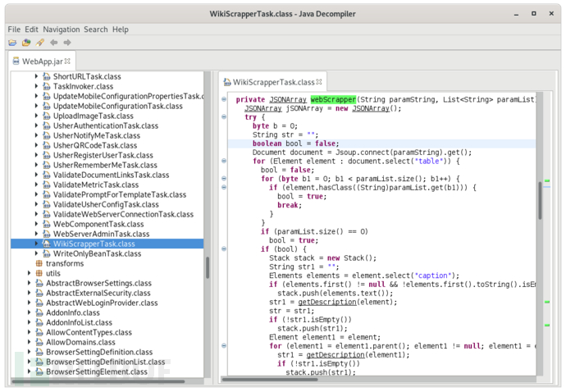Select BrowserSettingElement.class in tree
The width and height of the screenshot is (566, 392).
pos(97,371)
